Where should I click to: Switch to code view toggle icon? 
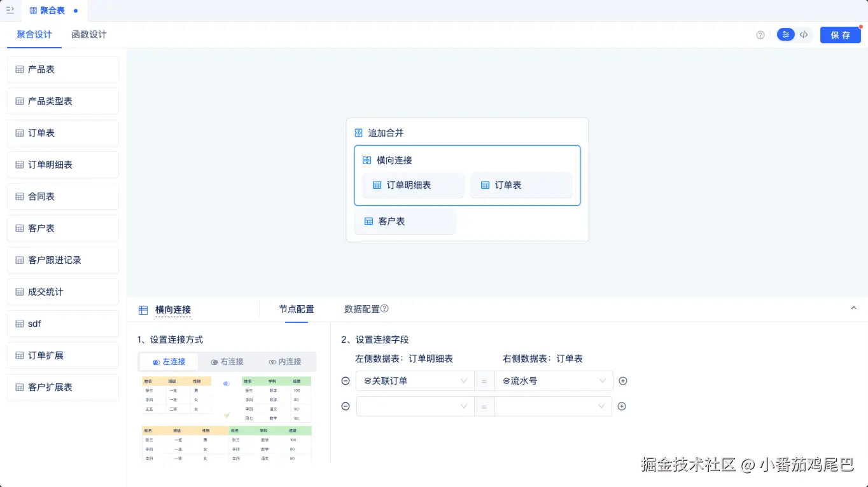pyautogui.click(x=804, y=35)
